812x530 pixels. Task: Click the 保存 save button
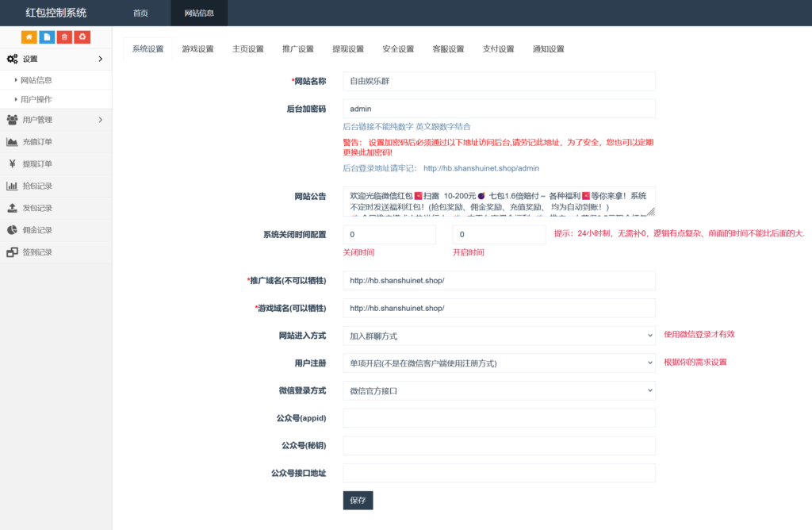(358, 501)
